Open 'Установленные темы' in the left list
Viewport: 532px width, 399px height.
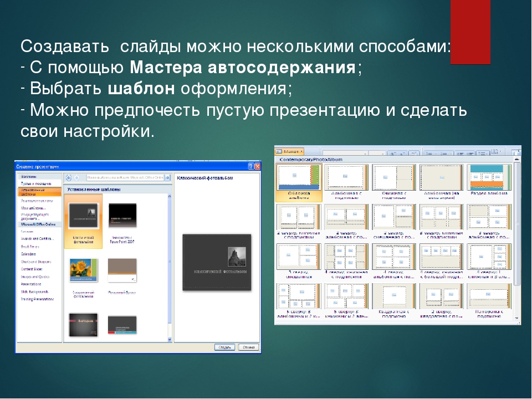point(37,201)
